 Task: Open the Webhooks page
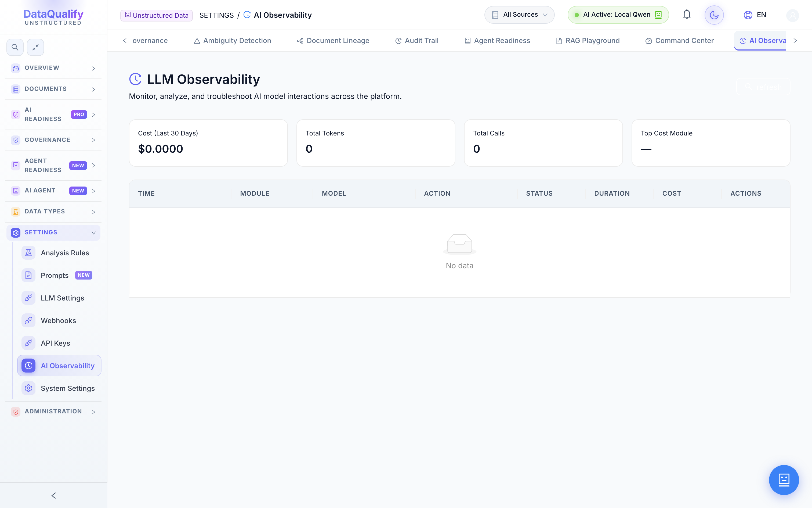click(x=59, y=320)
